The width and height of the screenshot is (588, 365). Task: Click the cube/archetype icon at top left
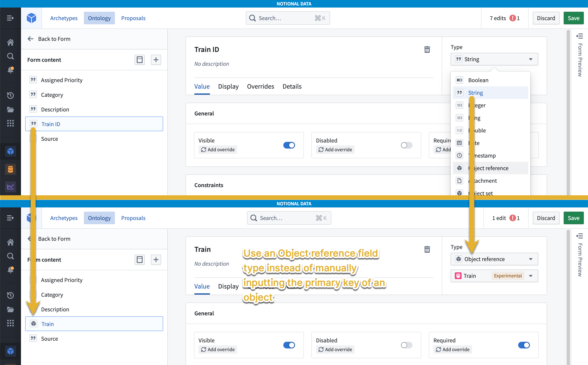[x=32, y=18]
